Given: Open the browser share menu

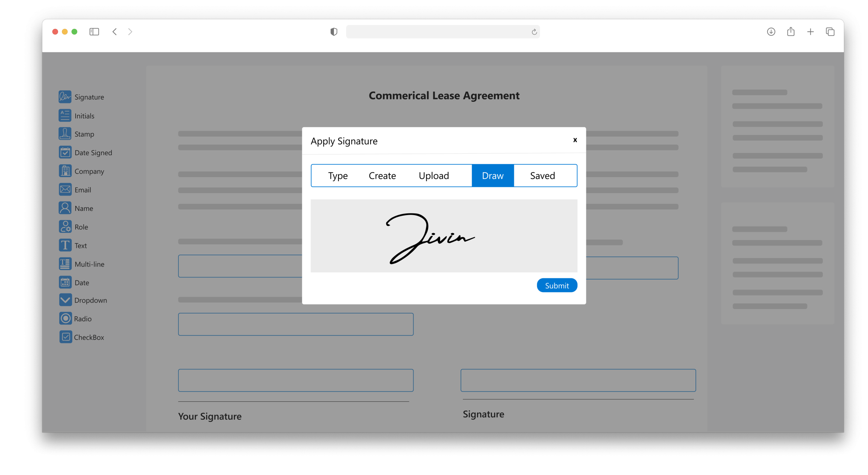Looking at the screenshot, I should point(790,32).
